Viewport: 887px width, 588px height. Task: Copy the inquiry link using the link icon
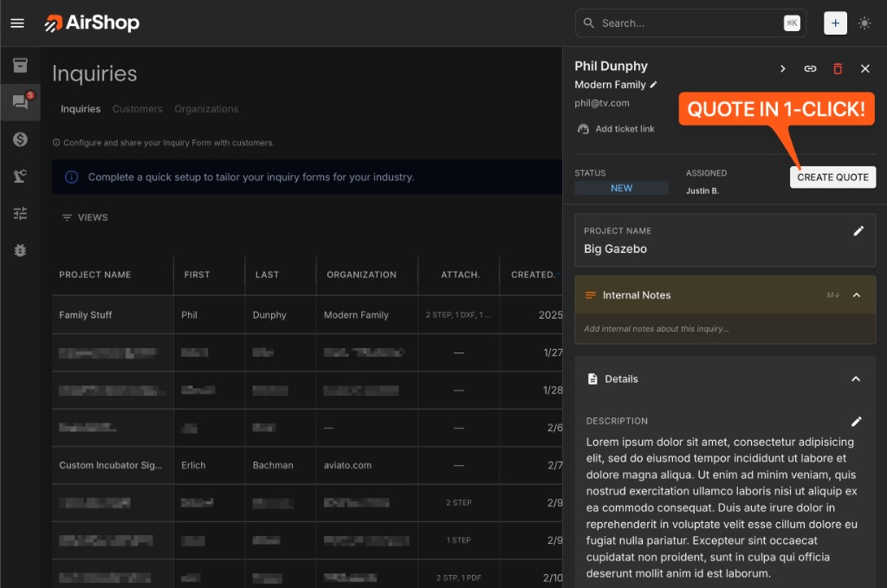(x=810, y=68)
